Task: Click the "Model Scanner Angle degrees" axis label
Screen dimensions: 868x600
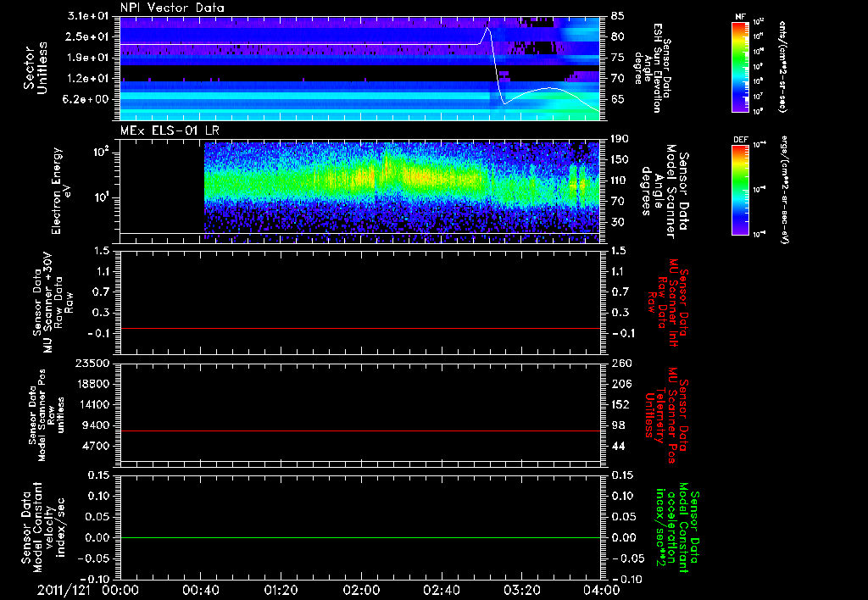Action: [x=664, y=191]
